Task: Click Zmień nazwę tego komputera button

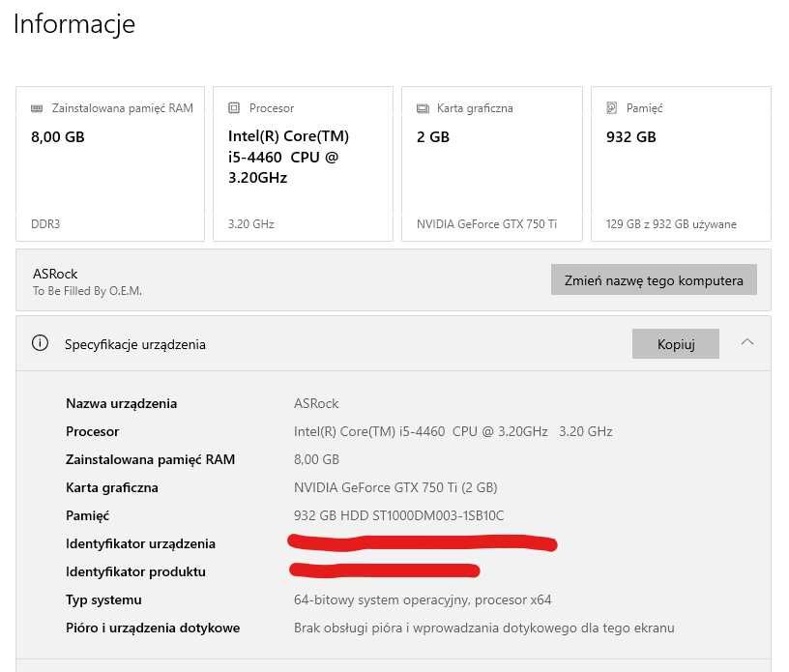Action: pyautogui.click(x=654, y=280)
